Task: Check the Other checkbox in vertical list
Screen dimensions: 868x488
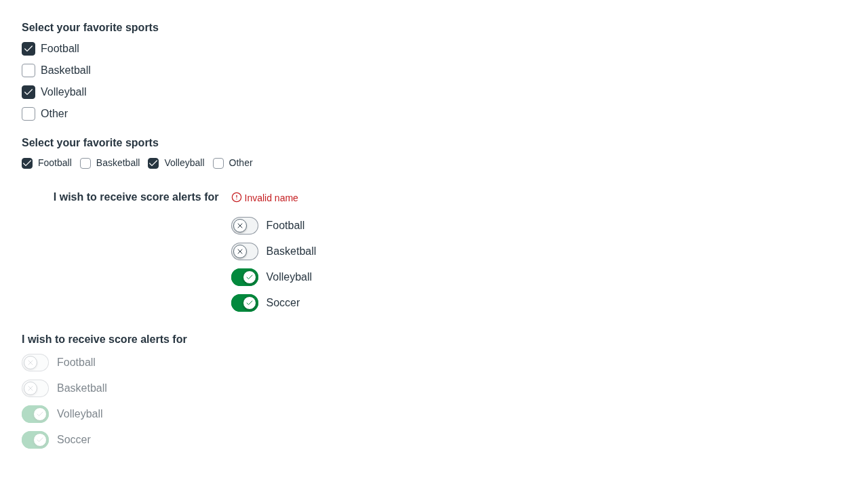Action: pyautogui.click(x=28, y=114)
